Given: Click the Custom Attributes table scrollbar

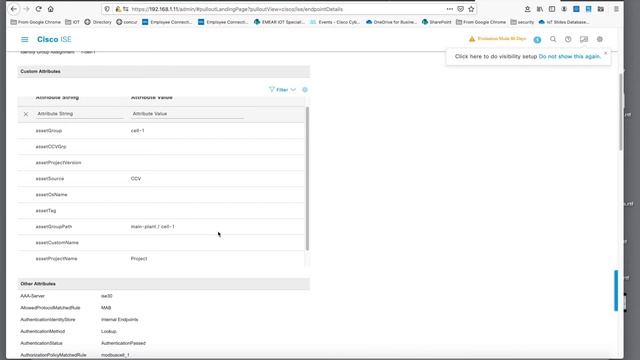Looking at the screenshot, I should 307,179.
